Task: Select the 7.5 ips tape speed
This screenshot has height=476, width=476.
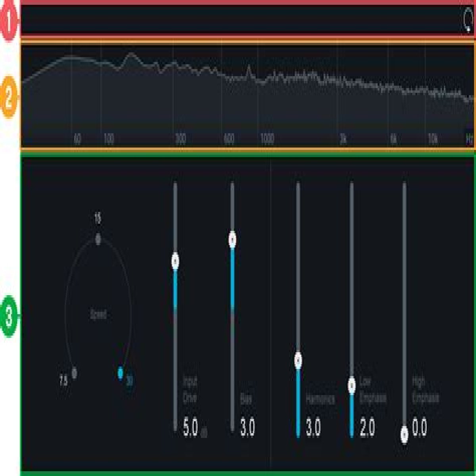Action: tap(74, 373)
